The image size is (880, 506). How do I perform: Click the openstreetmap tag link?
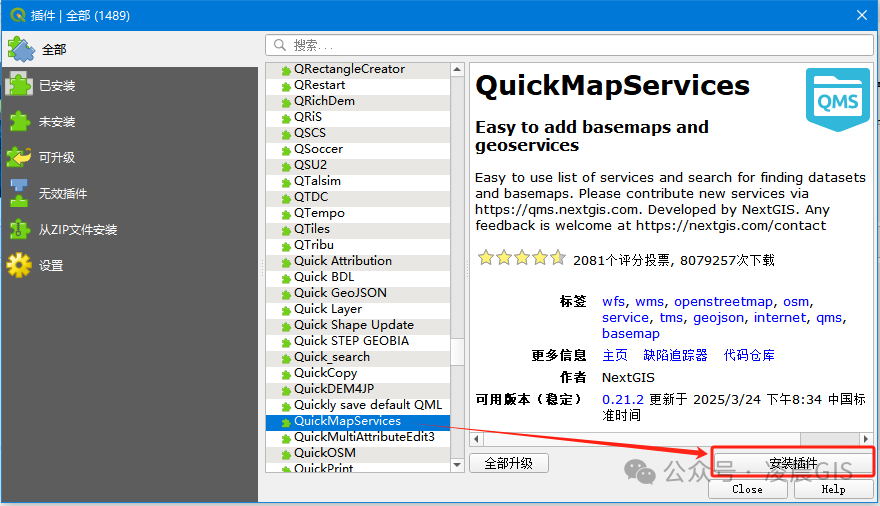(x=723, y=301)
